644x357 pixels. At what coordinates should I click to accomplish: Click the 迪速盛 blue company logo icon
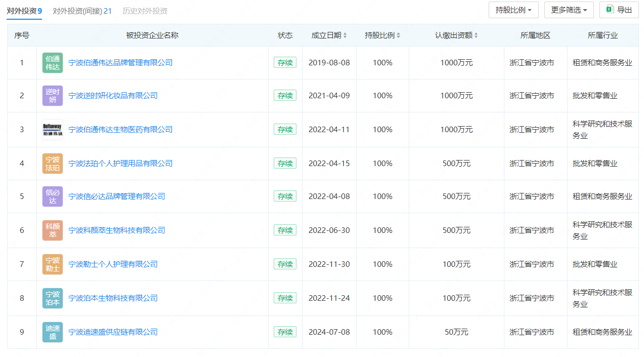tap(53, 332)
